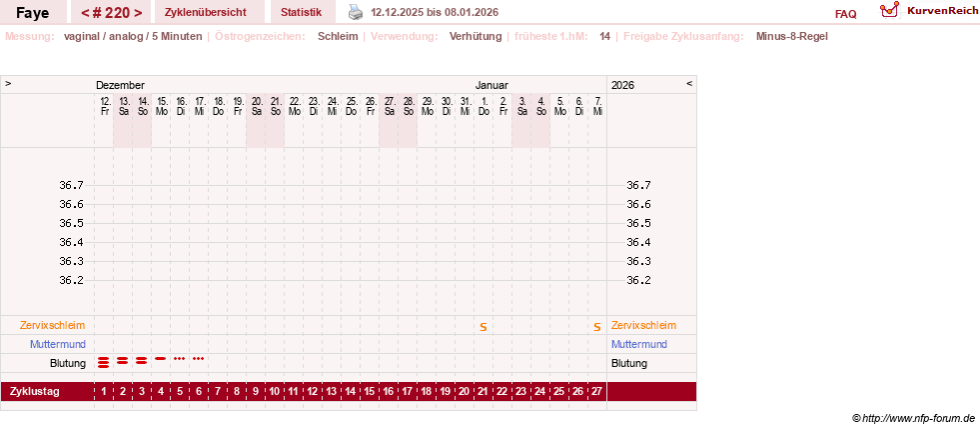The width and height of the screenshot is (980, 430).
Task: Select cycle day 27 cell
Action: click(596, 392)
